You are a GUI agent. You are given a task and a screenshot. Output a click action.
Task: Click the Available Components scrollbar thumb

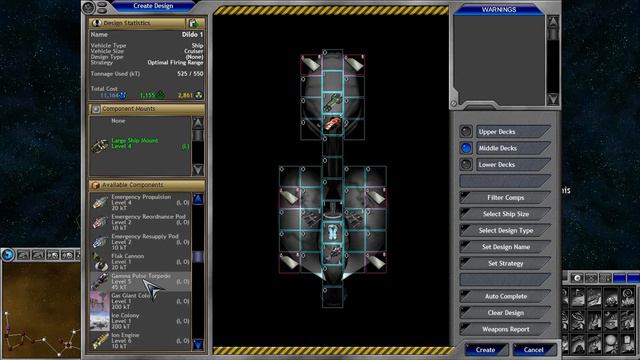click(x=198, y=257)
